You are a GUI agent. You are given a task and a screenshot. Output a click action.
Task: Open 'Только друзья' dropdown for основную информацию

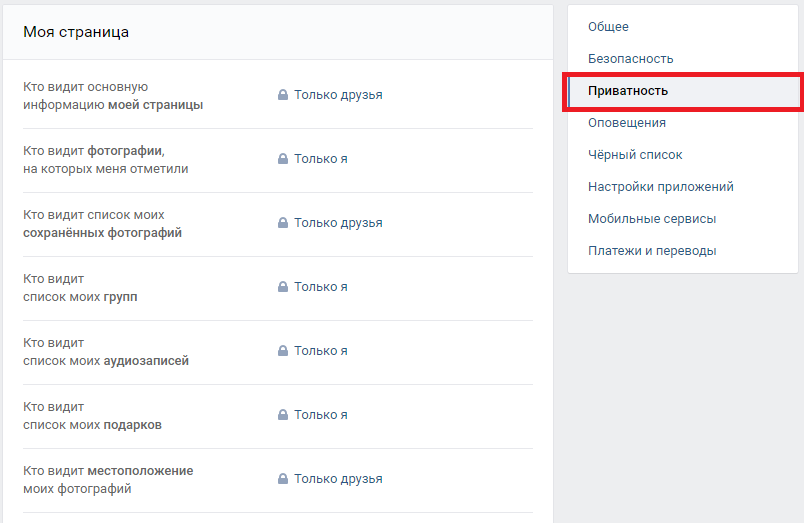(x=338, y=95)
